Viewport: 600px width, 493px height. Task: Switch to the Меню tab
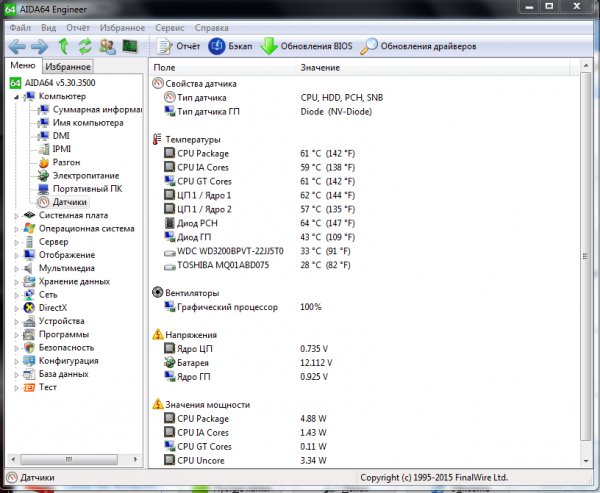click(23, 66)
